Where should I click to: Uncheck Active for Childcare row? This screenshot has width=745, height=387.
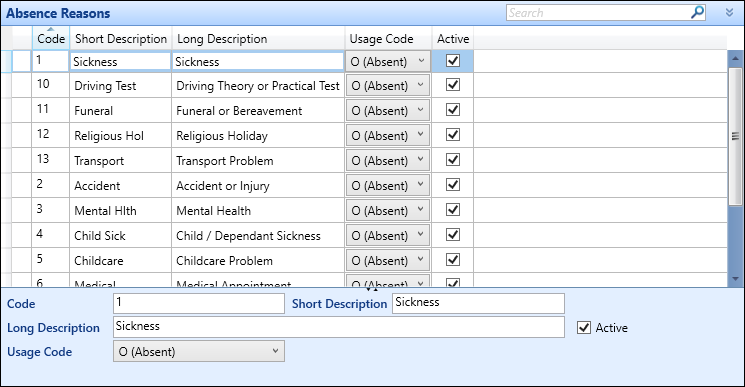[453, 260]
